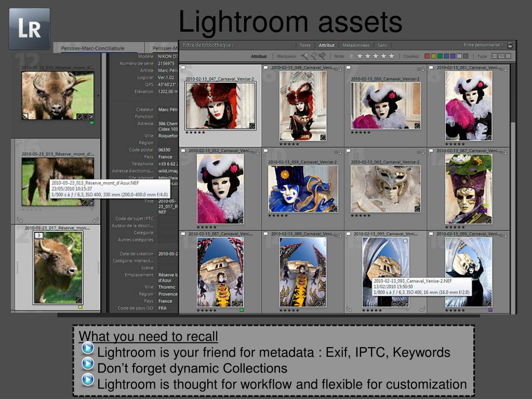
Task: Click the Ville Thorenc metadata value
Action: pyautogui.click(x=167, y=287)
